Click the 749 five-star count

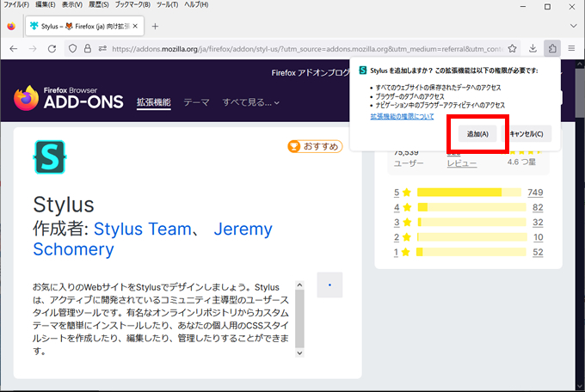(535, 193)
